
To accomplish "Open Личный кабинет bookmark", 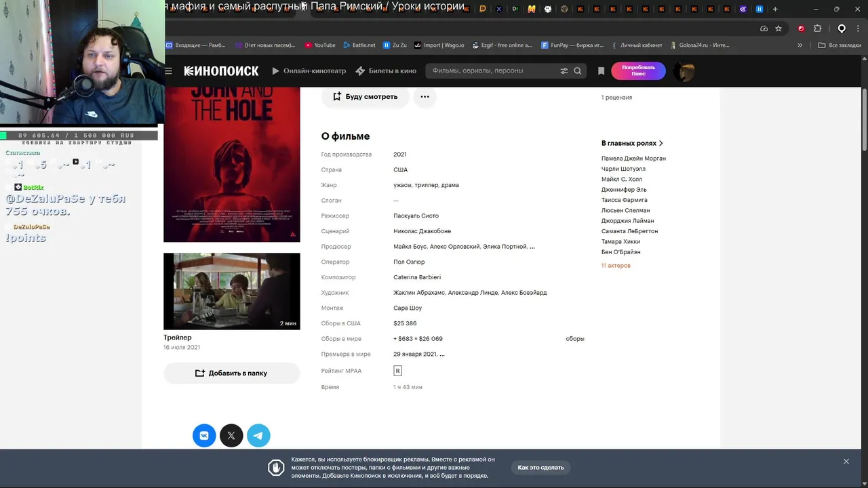I will coord(636,45).
